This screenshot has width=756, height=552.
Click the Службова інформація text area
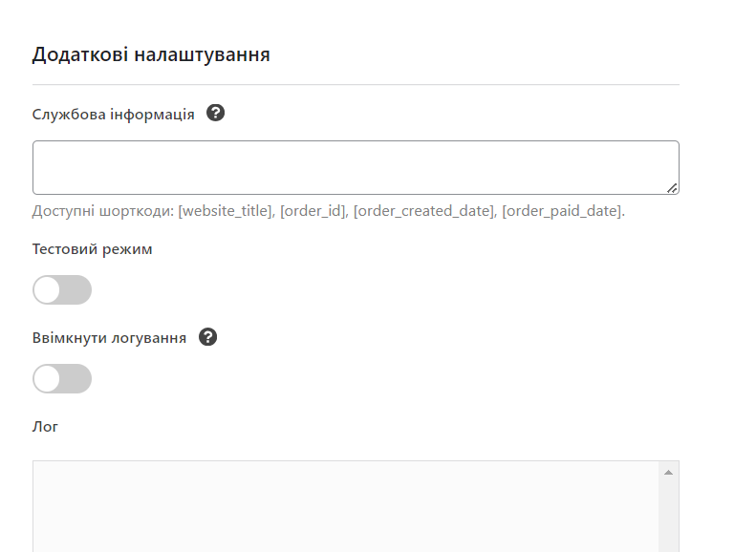click(356, 168)
